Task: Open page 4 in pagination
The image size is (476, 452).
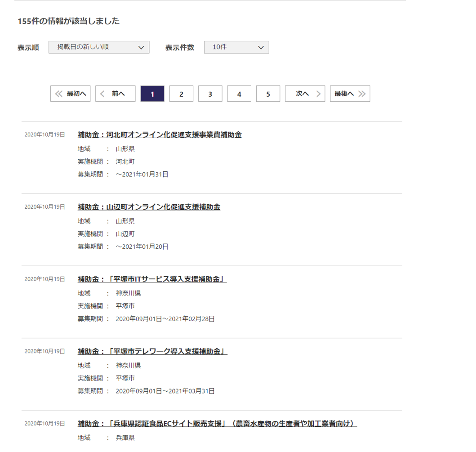Action: click(x=239, y=94)
